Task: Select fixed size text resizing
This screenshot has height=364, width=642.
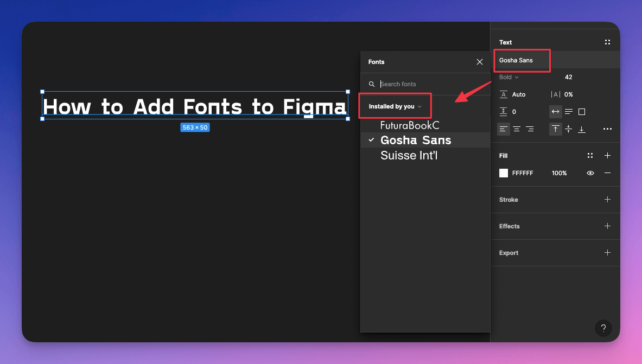Action: tap(581, 112)
